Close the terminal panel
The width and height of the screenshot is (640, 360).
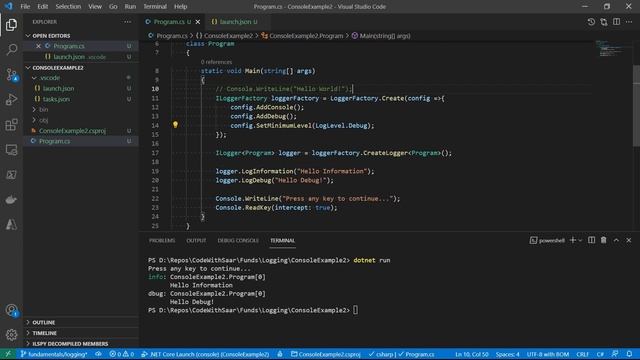629,240
